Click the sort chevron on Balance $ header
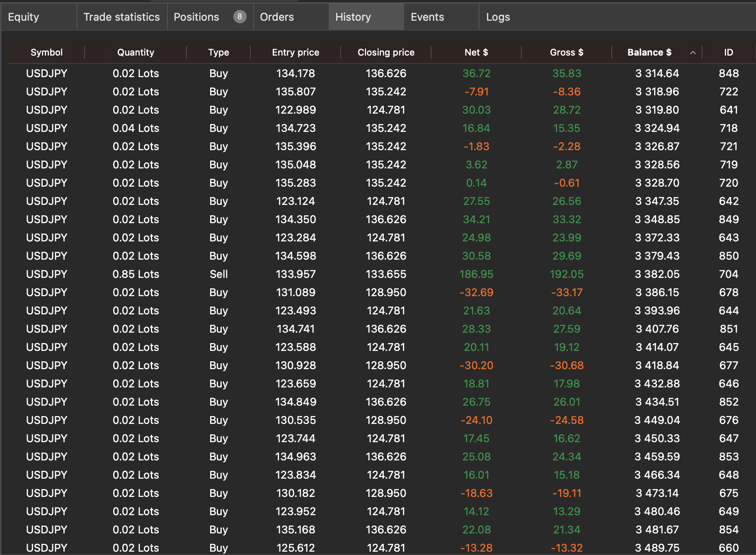The image size is (756, 555). (692, 53)
